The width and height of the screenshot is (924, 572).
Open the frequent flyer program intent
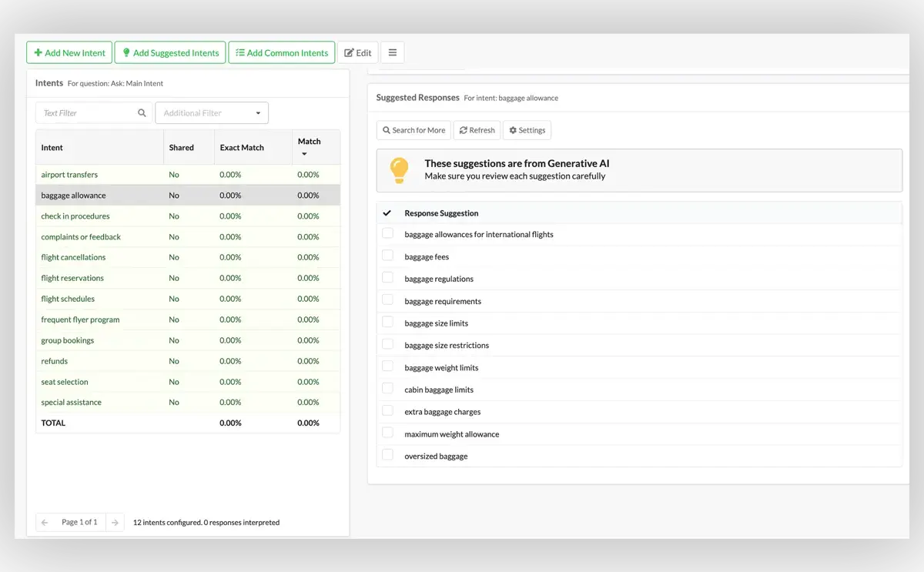coord(80,320)
